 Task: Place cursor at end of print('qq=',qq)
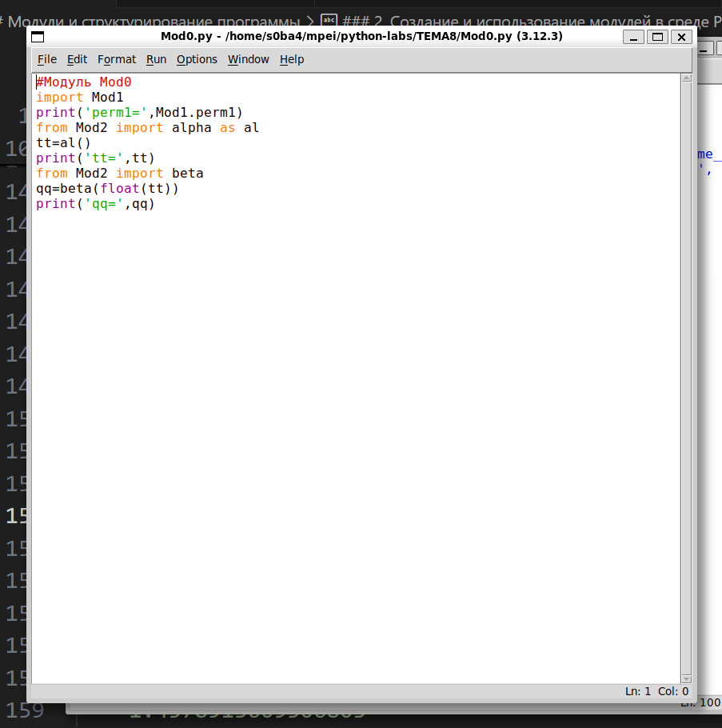(155, 204)
